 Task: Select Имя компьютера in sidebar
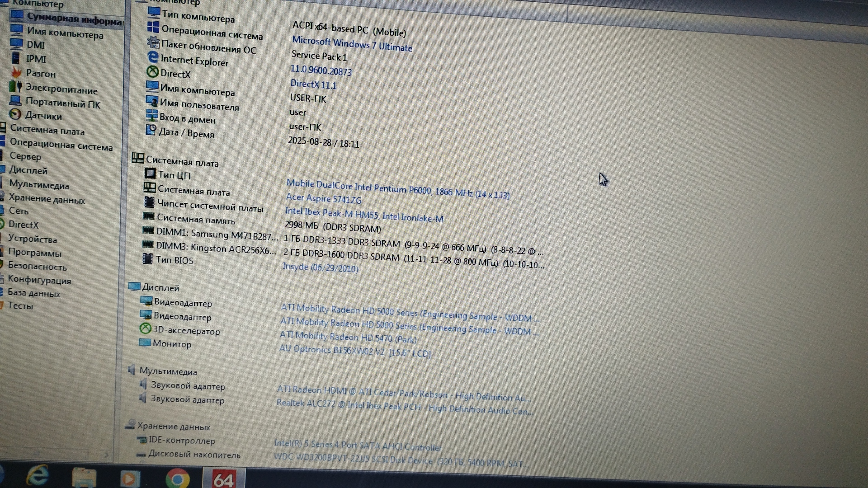pyautogui.click(x=65, y=33)
